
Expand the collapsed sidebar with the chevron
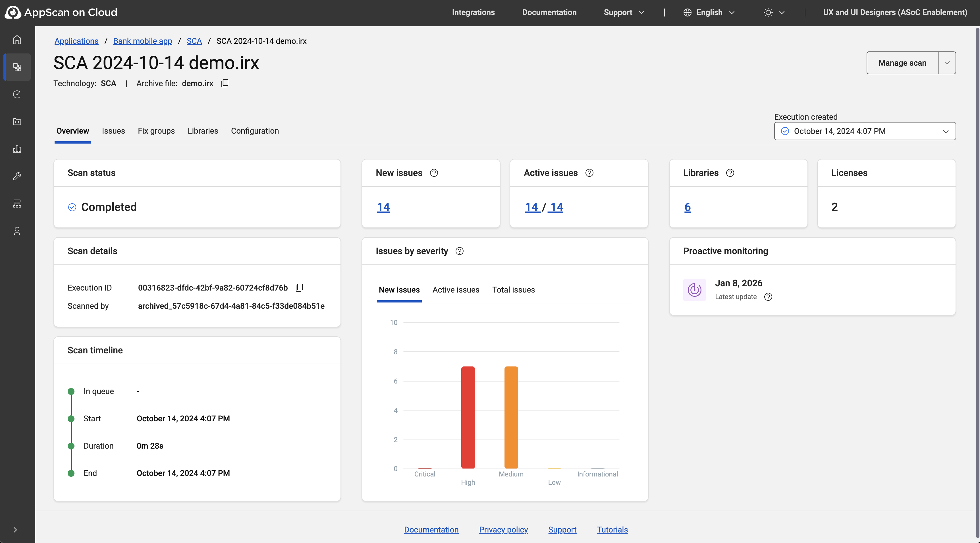15,530
